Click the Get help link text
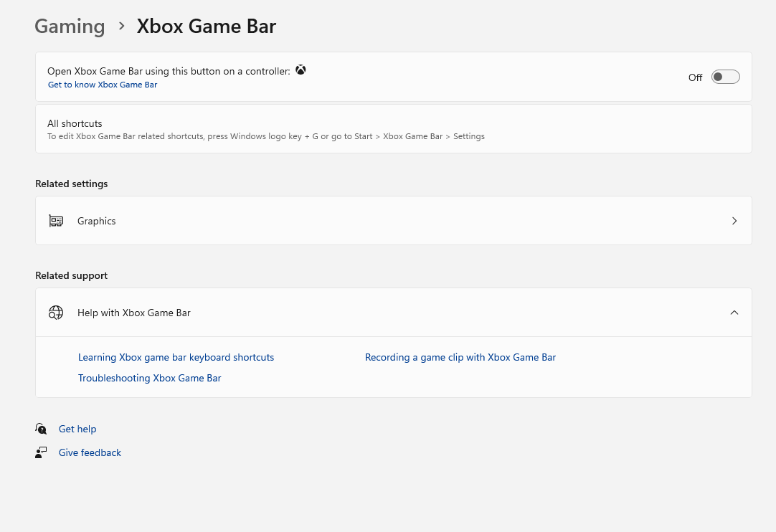The height and width of the screenshot is (532, 776). pos(77,429)
